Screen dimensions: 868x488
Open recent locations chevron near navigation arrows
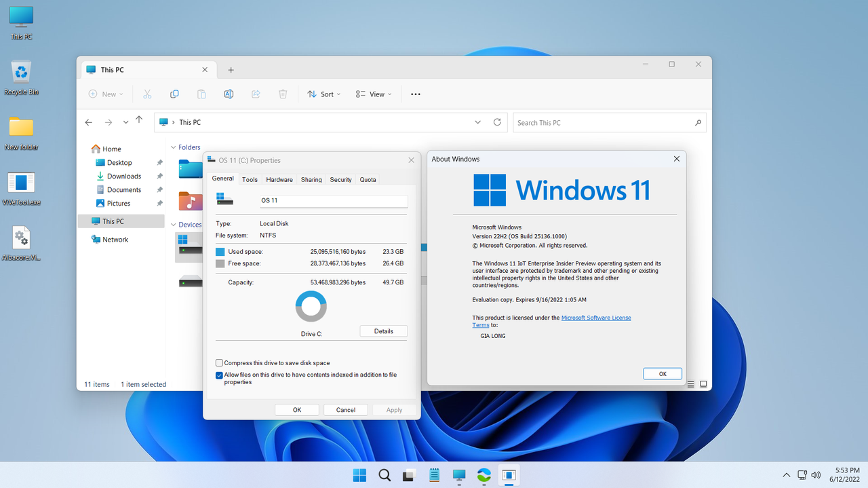pyautogui.click(x=125, y=123)
